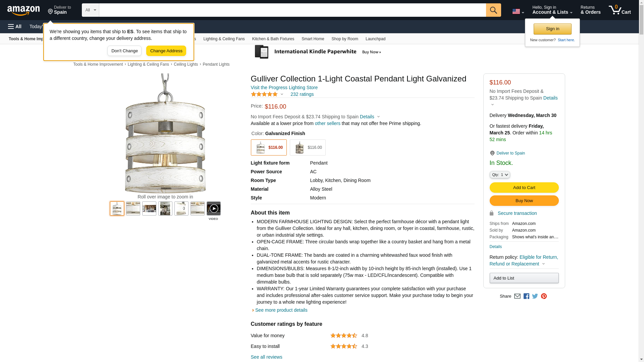
Task: Click the Amazon logo
Action: coord(23,10)
